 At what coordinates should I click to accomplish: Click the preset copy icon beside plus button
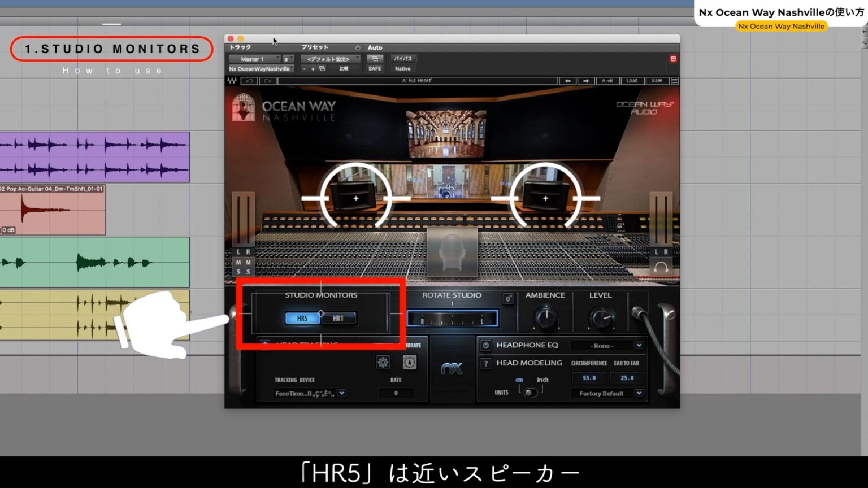click(322, 69)
